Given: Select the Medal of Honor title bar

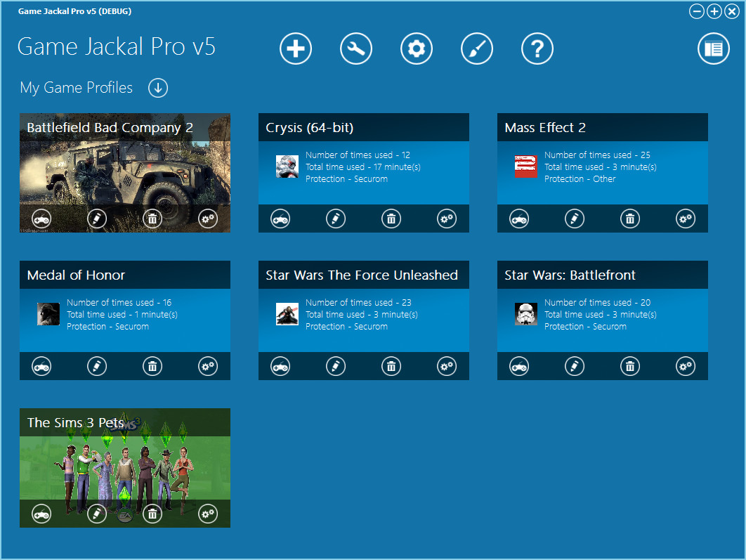Looking at the screenshot, I should [x=124, y=275].
